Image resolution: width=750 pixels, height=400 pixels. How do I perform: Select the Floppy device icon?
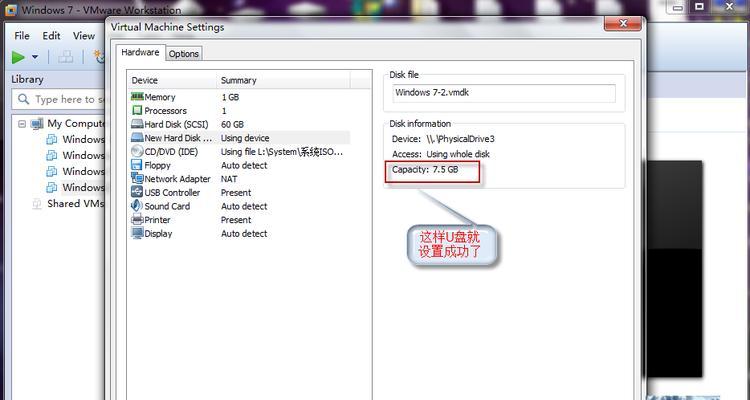pos(137,165)
